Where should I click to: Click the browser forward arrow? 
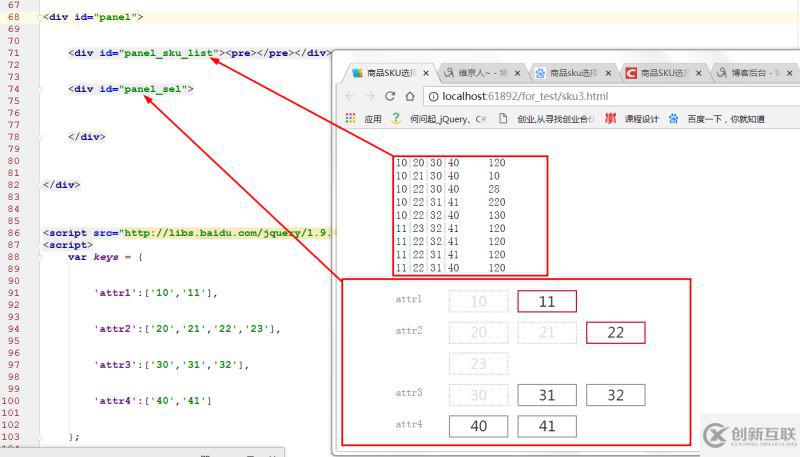pyautogui.click(x=370, y=96)
